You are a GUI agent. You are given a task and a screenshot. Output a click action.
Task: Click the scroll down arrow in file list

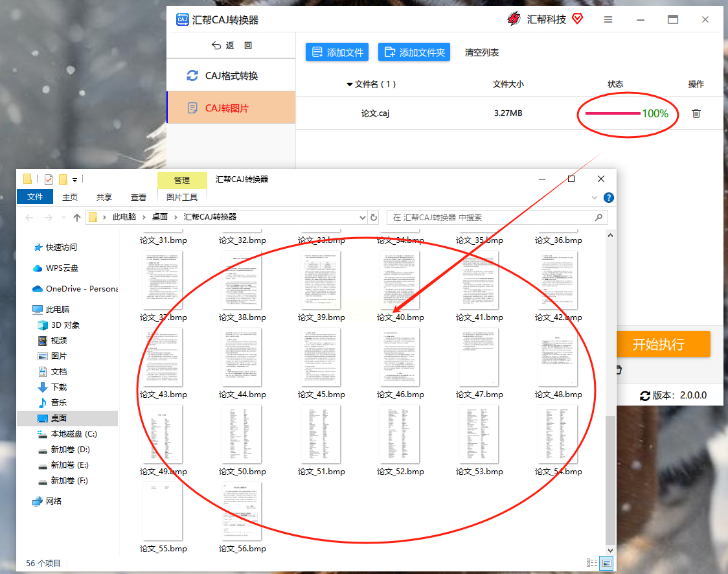(611, 550)
